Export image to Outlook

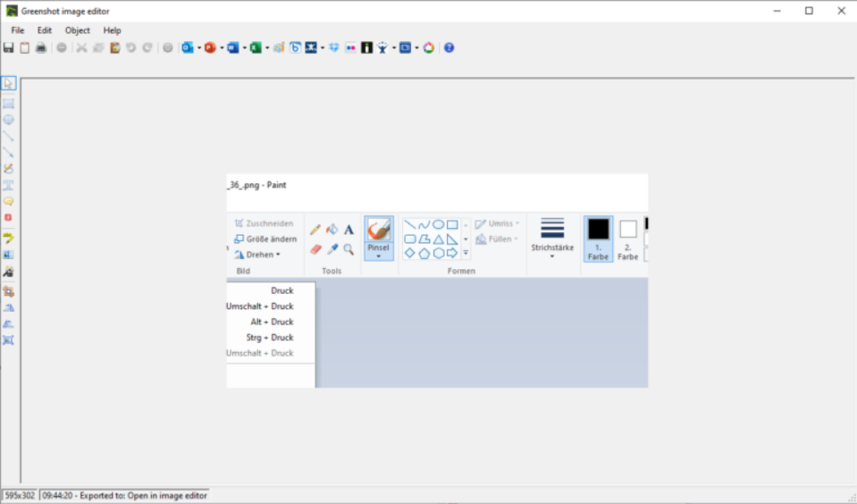pos(188,48)
